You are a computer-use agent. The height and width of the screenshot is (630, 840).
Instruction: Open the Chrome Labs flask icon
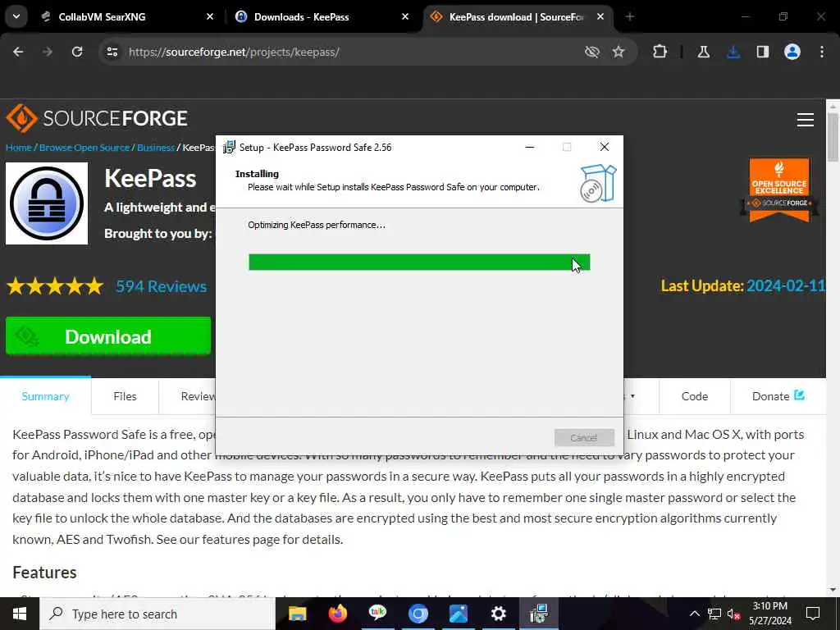703,52
